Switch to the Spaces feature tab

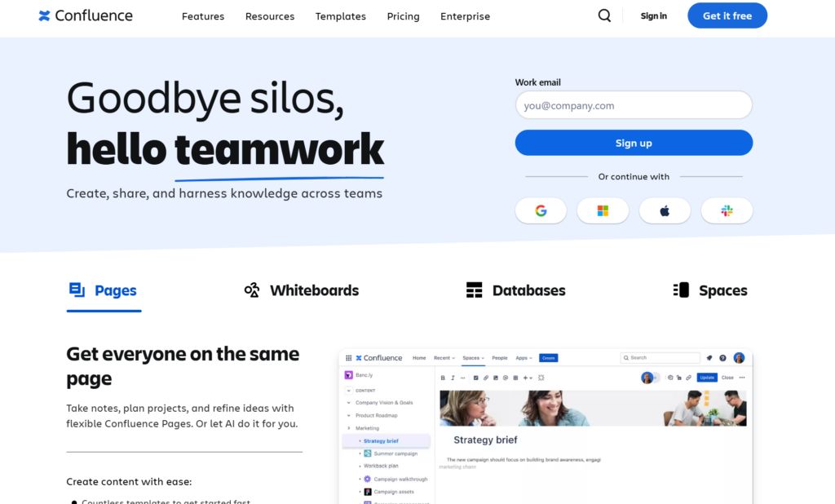710,290
